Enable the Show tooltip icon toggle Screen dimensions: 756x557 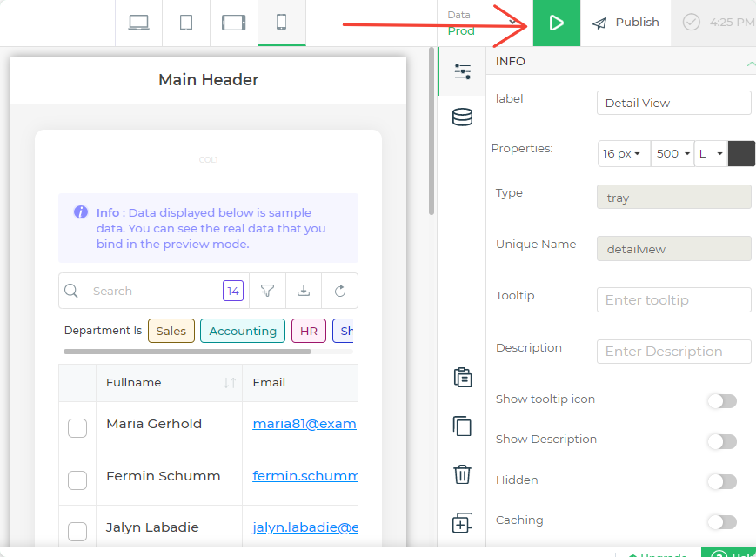click(x=721, y=401)
